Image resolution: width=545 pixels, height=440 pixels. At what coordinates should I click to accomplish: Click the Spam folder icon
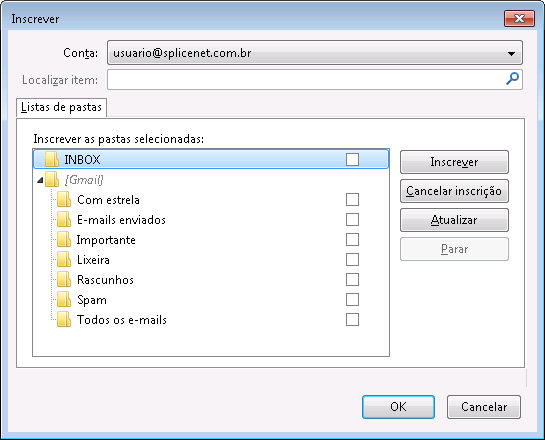click(64, 300)
